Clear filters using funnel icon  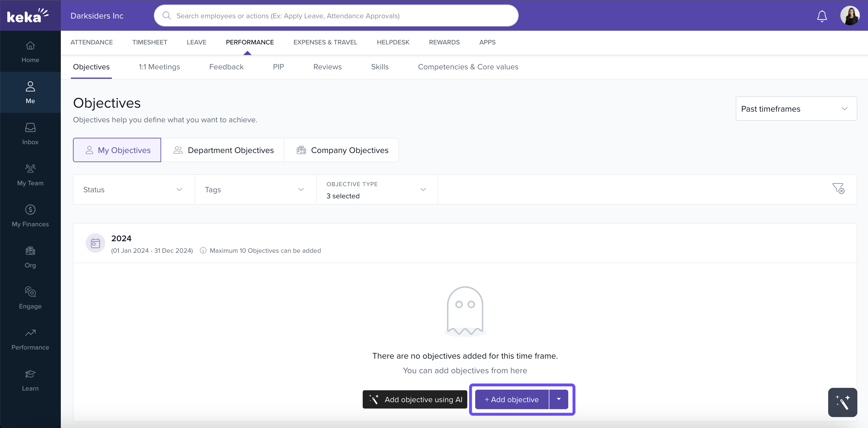pyautogui.click(x=838, y=188)
